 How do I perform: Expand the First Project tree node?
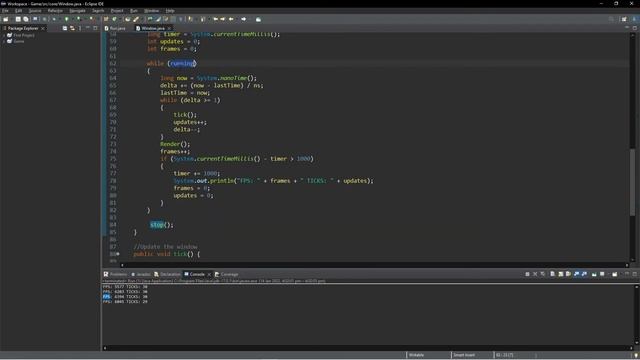tap(4, 36)
